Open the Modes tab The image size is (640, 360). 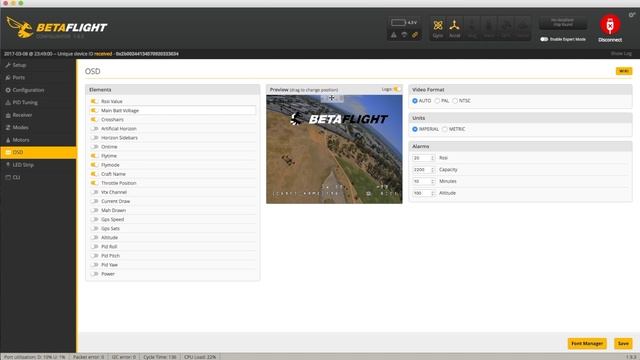point(38,127)
